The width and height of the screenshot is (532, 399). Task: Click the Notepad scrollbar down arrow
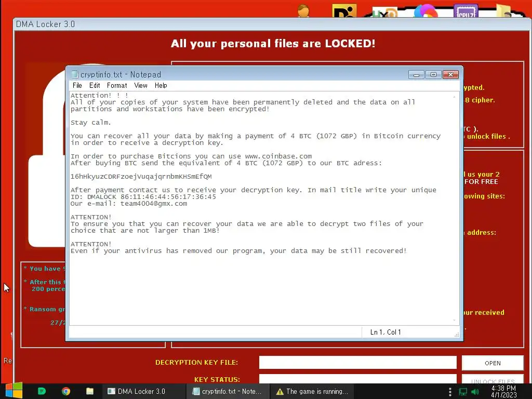pos(454,320)
